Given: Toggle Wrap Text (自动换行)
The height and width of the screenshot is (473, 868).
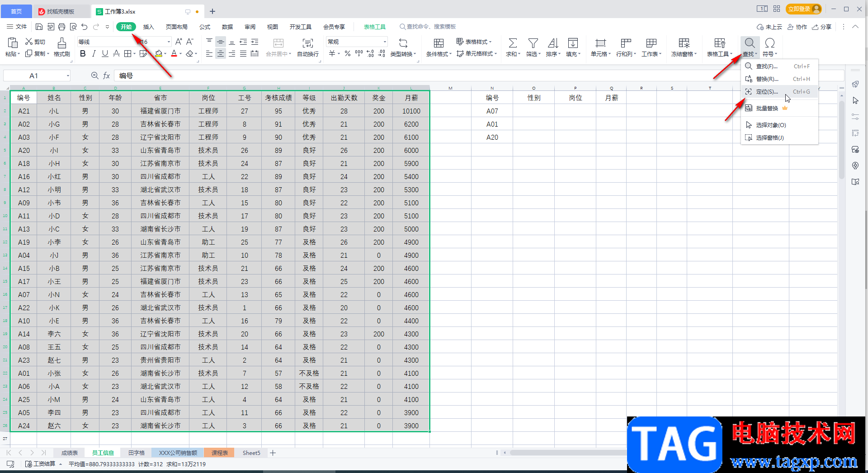Looking at the screenshot, I should pyautogui.click(x=308, y=47).
